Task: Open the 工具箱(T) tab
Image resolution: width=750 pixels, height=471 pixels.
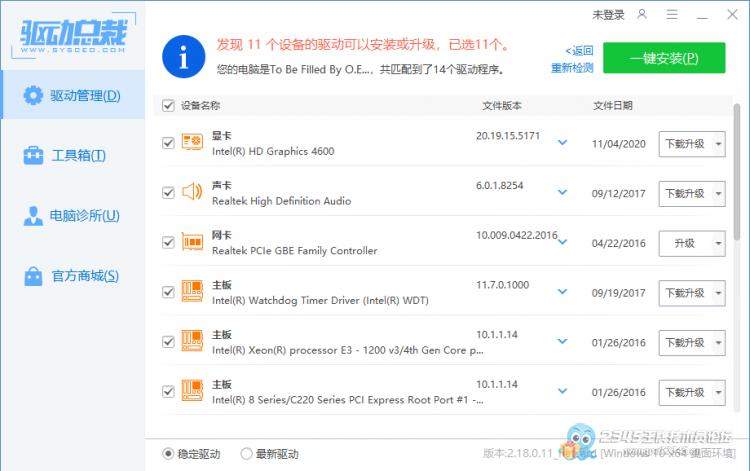Action: click(73, 155)
